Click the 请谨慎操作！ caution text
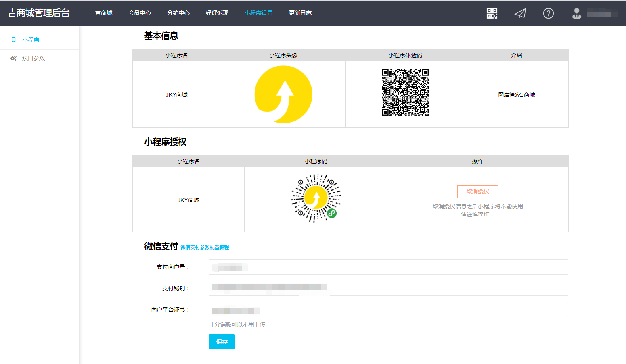Viewport: 626px width, 364px height. 478,214
